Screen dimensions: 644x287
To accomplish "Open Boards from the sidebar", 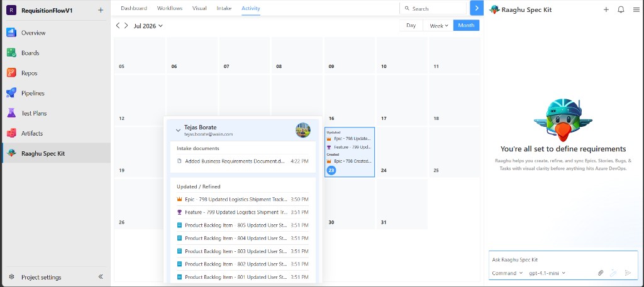I will (x=55, y=53).
